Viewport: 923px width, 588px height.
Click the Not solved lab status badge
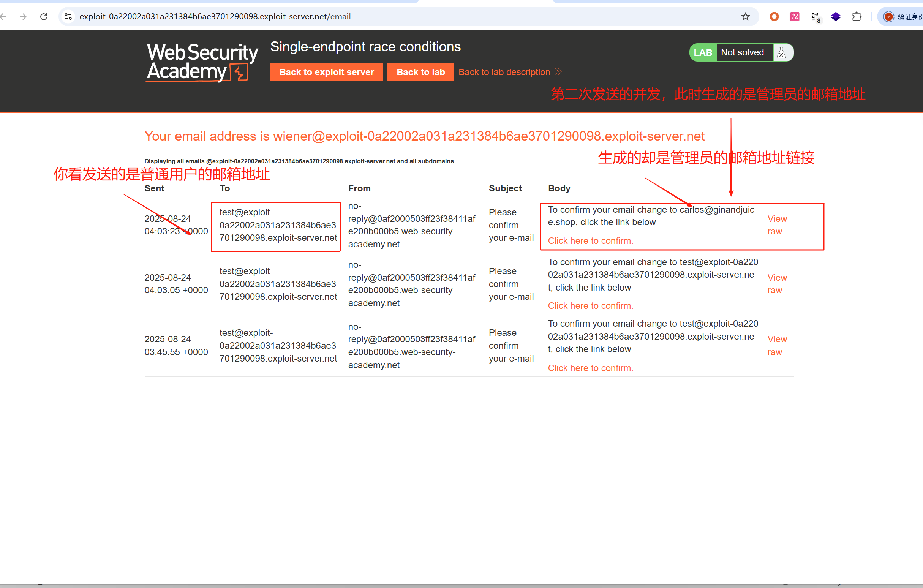click(x=742, y=52)
